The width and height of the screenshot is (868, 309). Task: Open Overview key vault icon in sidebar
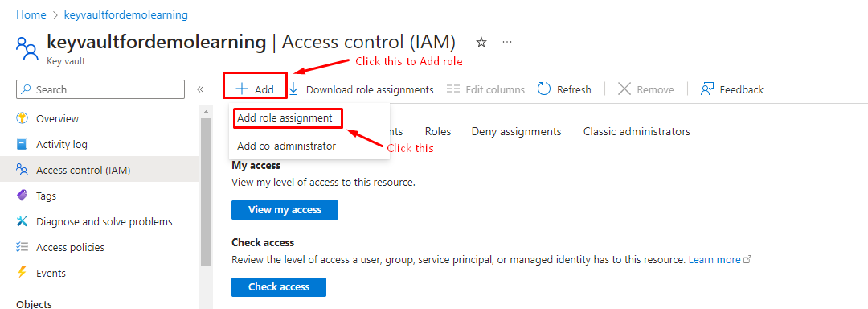tap(23, 118)
